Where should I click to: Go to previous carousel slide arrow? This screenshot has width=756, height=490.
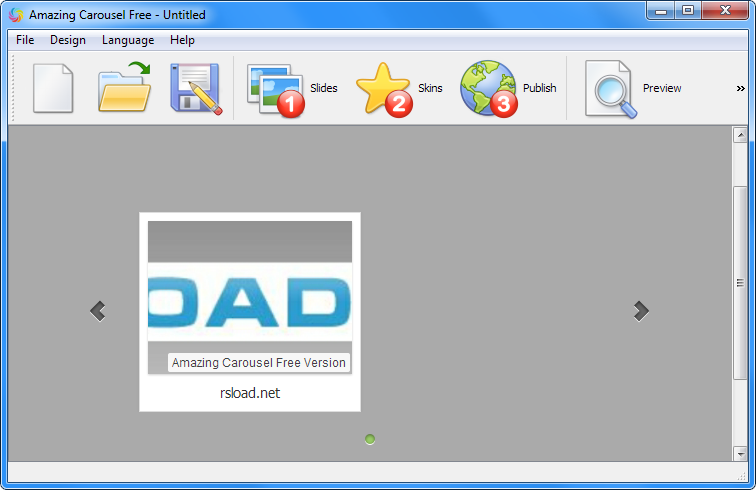pos(98,311)
